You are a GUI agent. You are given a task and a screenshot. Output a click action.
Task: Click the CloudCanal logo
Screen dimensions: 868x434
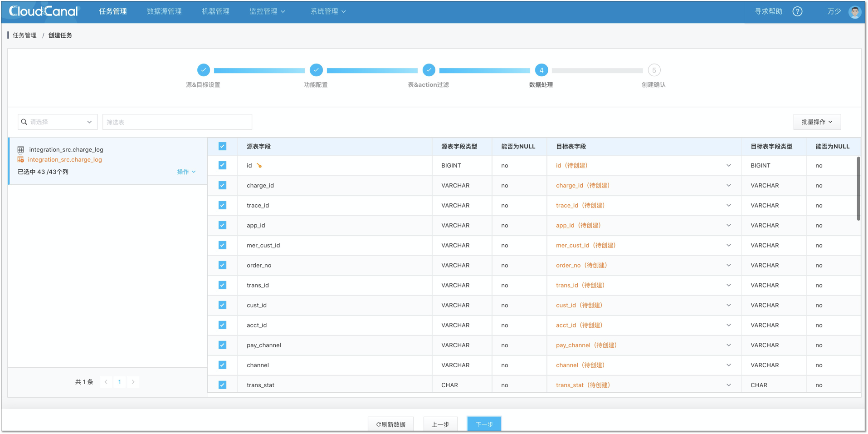coord(44,11)
